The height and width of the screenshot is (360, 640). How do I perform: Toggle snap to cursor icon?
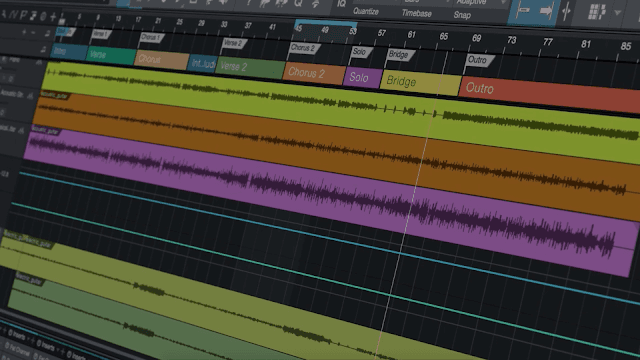567,12
